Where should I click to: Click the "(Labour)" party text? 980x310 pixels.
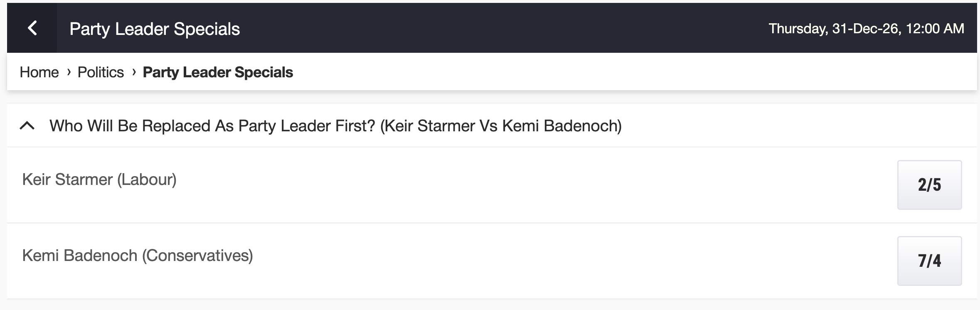[x=147, y=180]
